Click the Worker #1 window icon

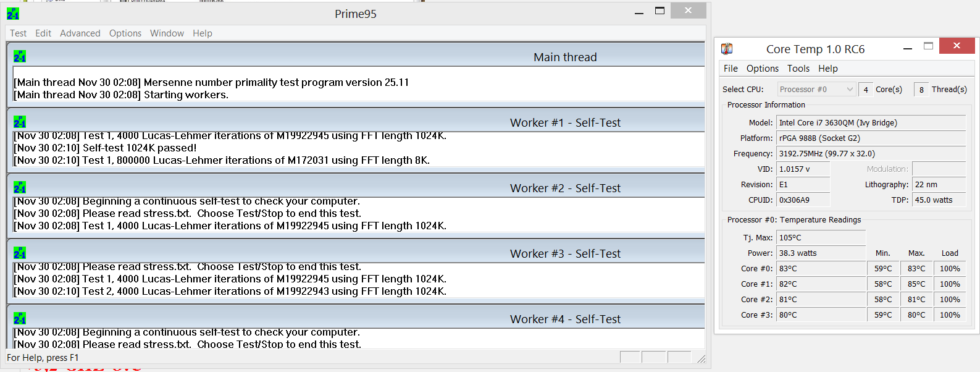coord(20,122)
